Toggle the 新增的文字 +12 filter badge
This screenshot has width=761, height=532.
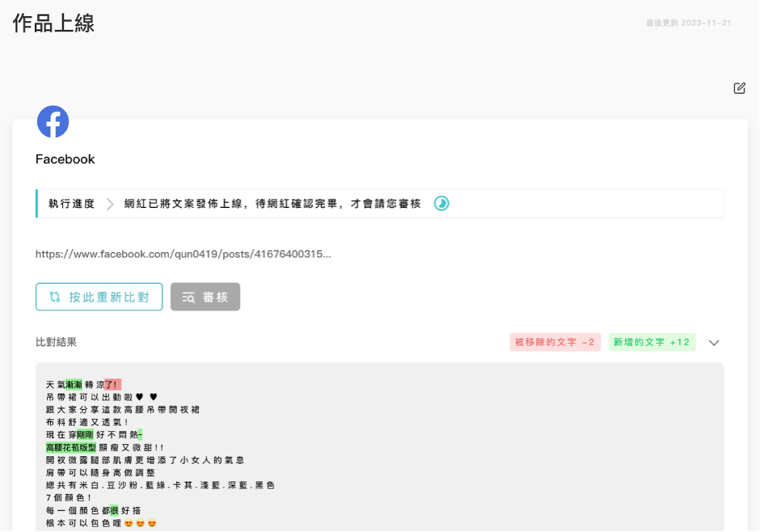651,343
